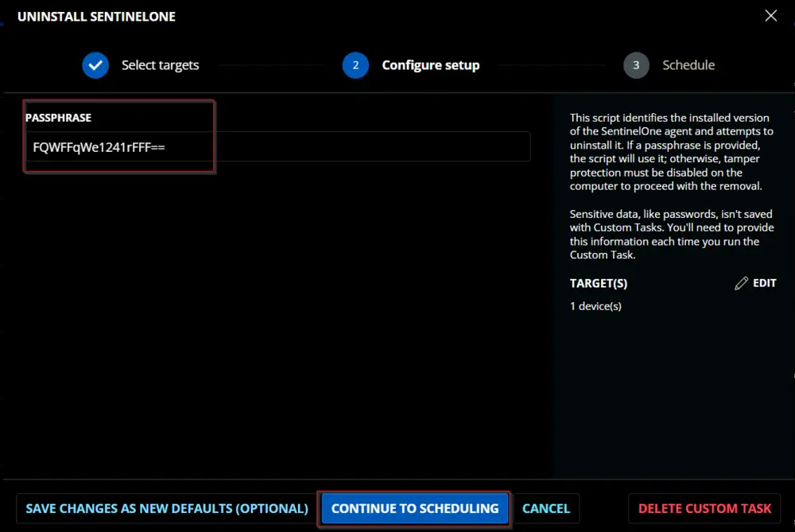Image resolution: width=795 pixels, height=532 pixels.
Task: Click the step 2 circle icon
Action: click(x=355, y=65)
